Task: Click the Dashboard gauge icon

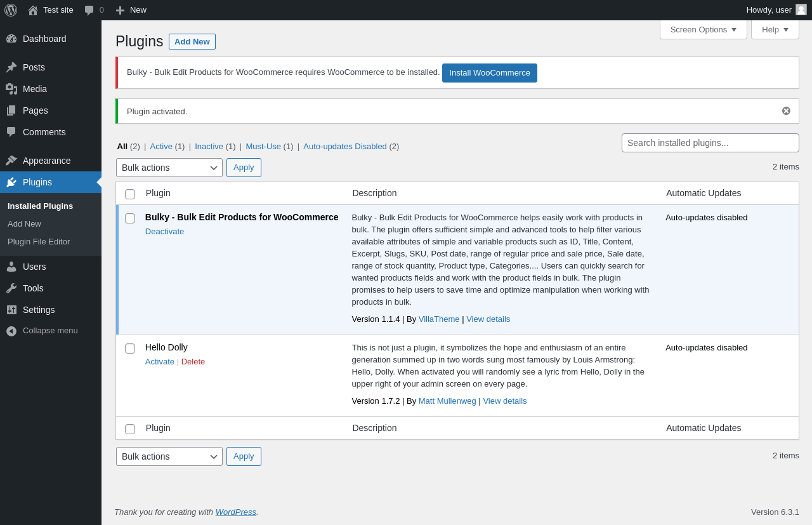Action: pyautogui.click(x=11, y=39)
